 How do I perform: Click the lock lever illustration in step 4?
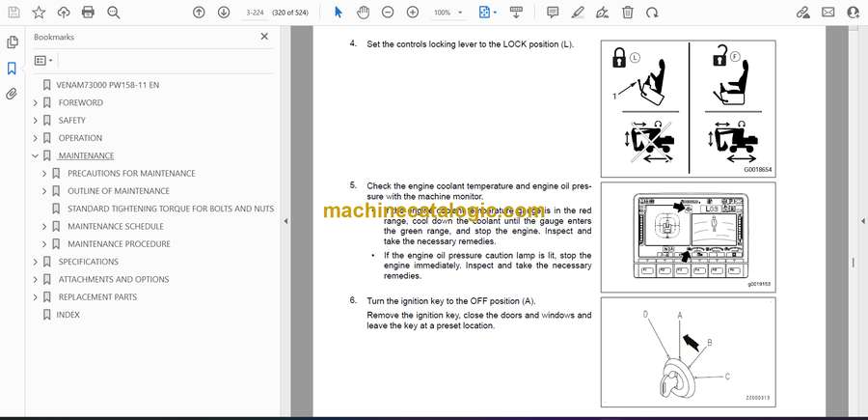tap(688, 108)
